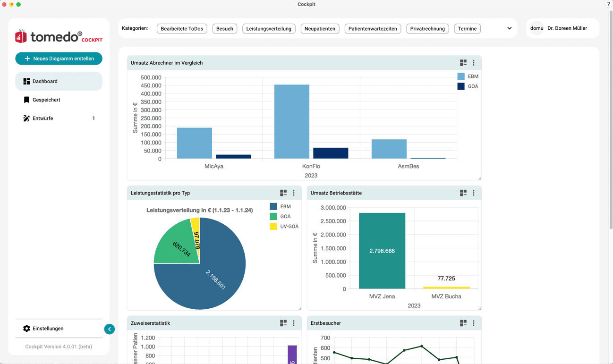Screen dimensions: 613x364
Task: Expand the categories list chevron
Action: [x=509, y=28]
